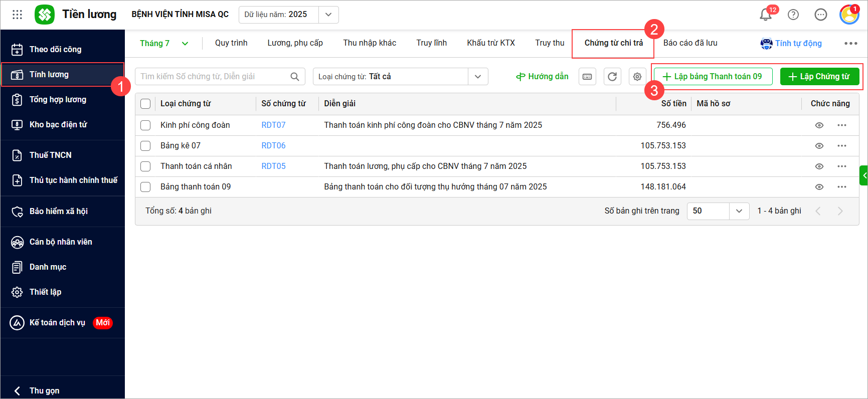
Task: Click the search magnifier icon
Action: click(295, 77)
